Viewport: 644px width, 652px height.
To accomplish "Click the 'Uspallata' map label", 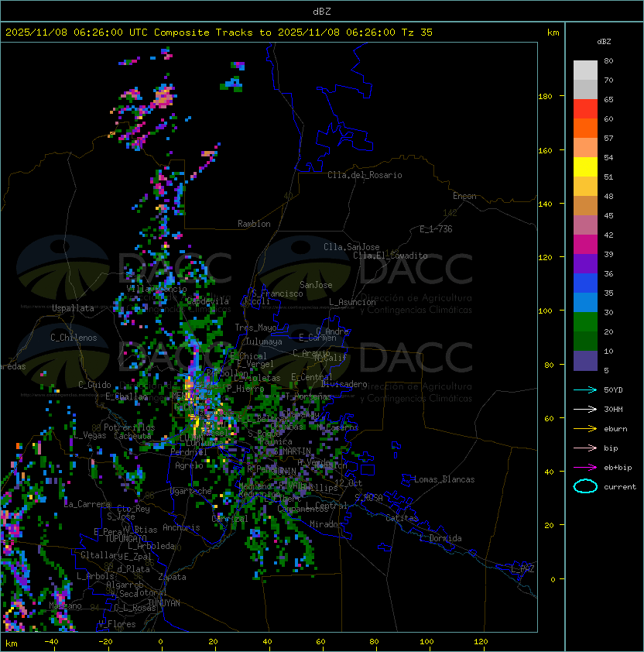I will click(x=73, y=308).
